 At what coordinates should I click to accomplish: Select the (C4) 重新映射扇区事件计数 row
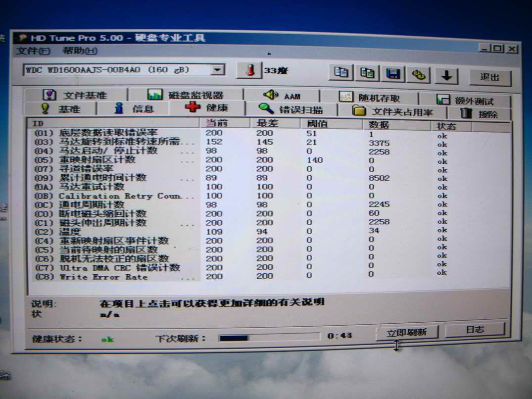[268, 241]
